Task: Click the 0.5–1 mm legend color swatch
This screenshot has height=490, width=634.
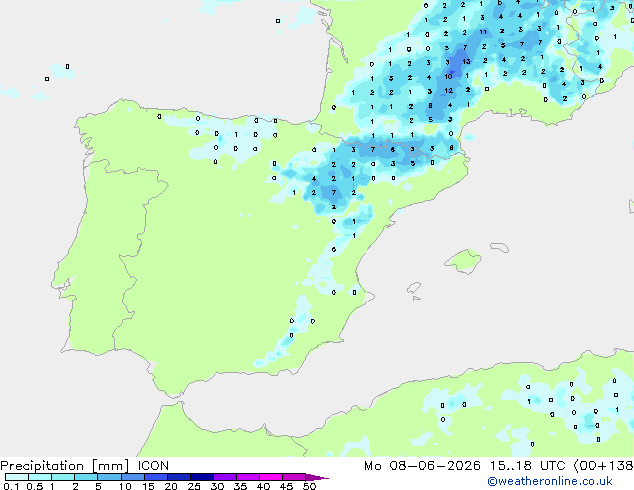Action: point(40,477)
